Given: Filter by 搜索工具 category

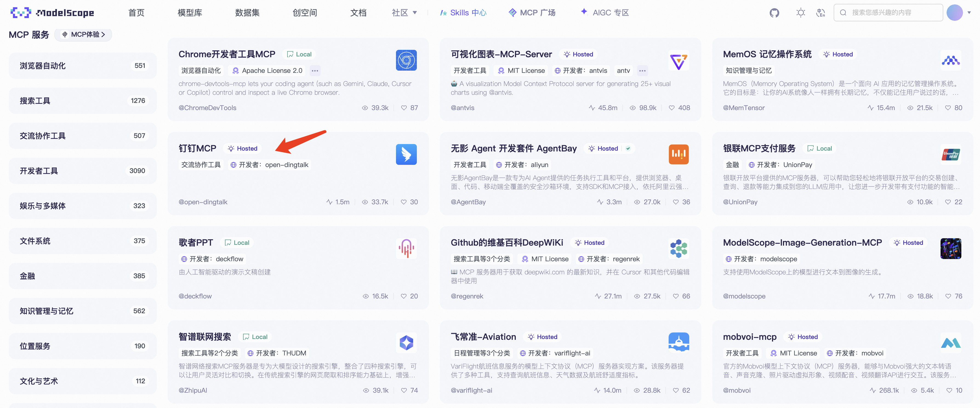Looking at the screenshot, I should click(82, 101).
